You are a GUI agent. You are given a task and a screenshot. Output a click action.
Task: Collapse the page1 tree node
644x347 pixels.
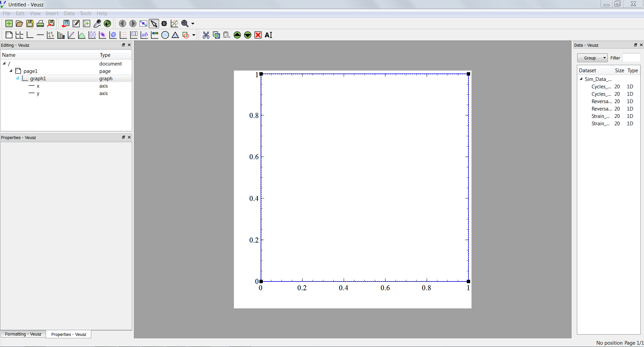pyautogui.click(x=11, y=71)
